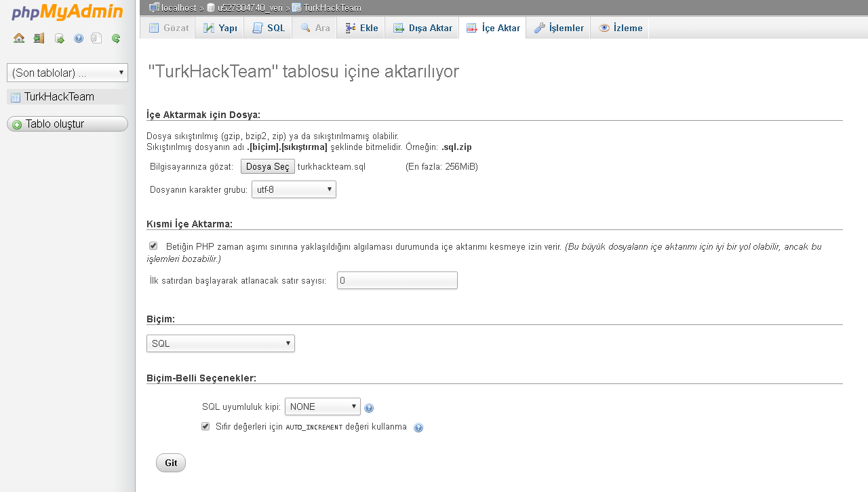Switch to the Gözat tab
The height and width of the screenshot is (492, 868).
(x=168, y=28)
